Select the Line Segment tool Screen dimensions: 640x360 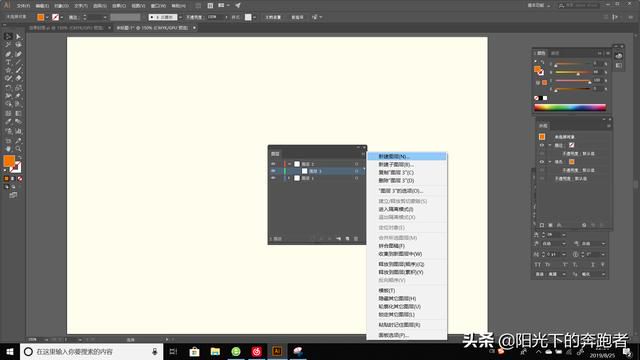(x=18, y=62)
